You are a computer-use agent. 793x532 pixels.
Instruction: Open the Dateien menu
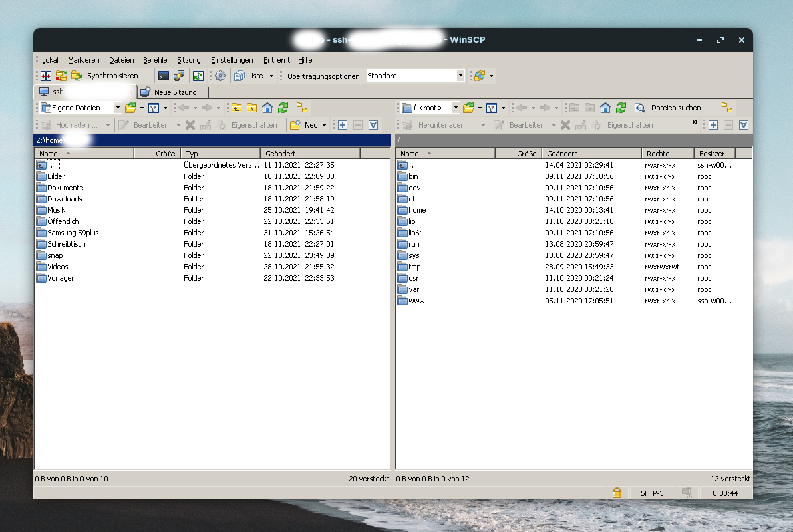[x=121, y=60]
